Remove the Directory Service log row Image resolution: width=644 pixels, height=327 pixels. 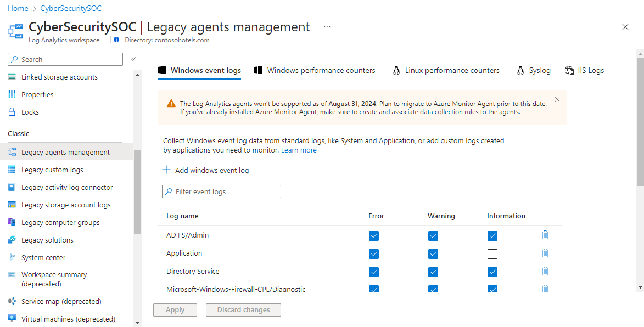point(545,271)
